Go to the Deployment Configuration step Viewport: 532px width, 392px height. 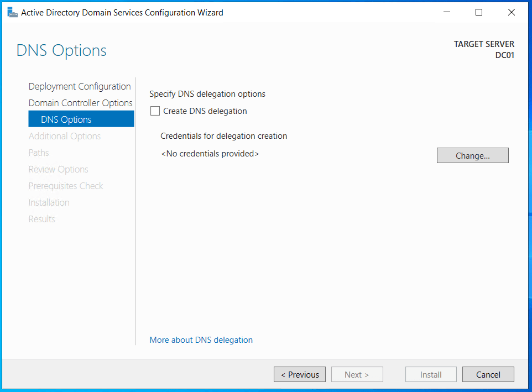80,86
